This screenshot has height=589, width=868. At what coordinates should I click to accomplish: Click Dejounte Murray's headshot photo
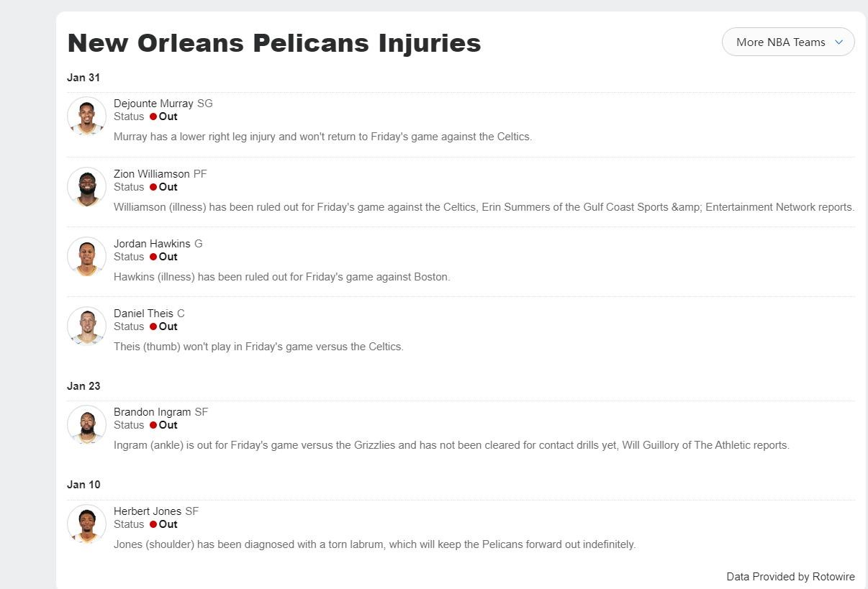[x=87, y=117]
